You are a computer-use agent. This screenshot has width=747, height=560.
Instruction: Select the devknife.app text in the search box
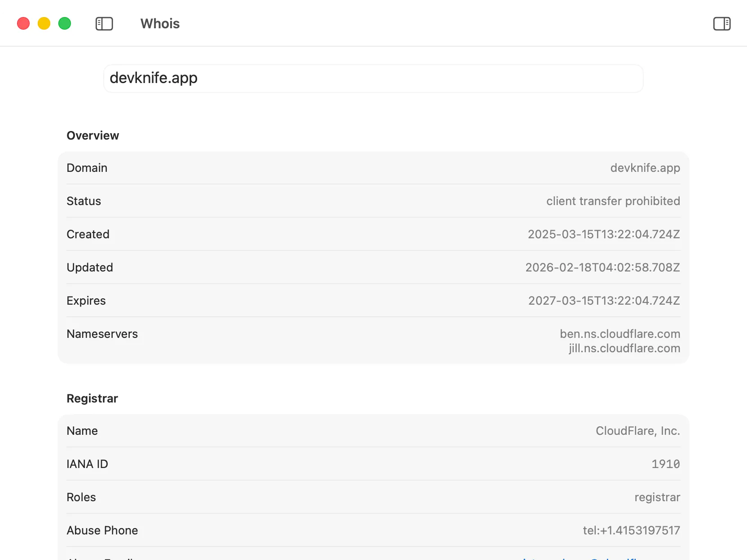154,78
